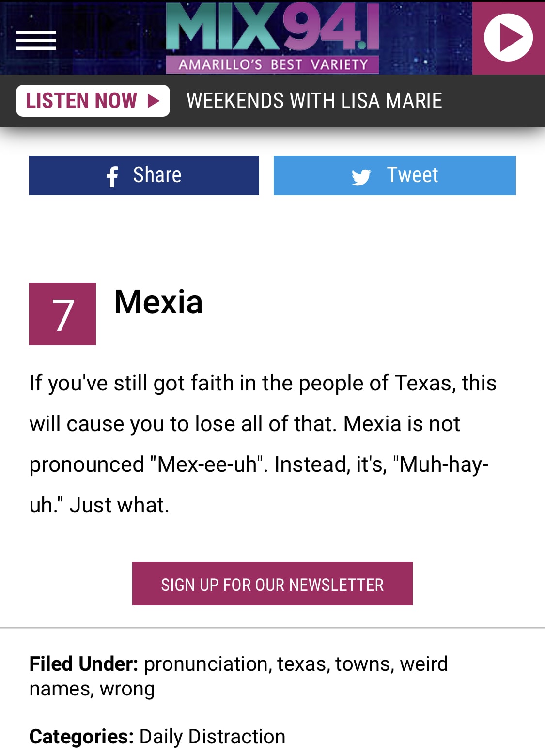The width and height of the screenshot is (545, 756).
Task: Click the Mexia pronunciation paragraph text
Action: 262,444
